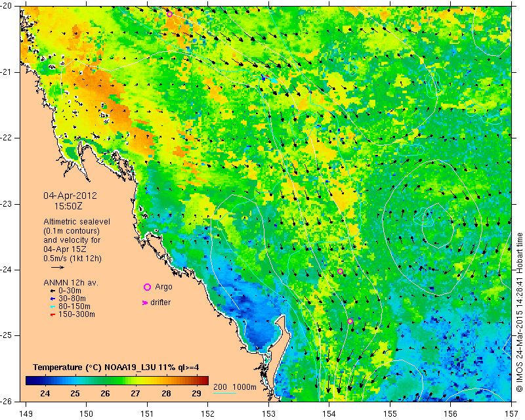Screen dimensions: 525x420
Task: Click the blue 30-80m arrow legend symbol
Action: coord(52,299)
